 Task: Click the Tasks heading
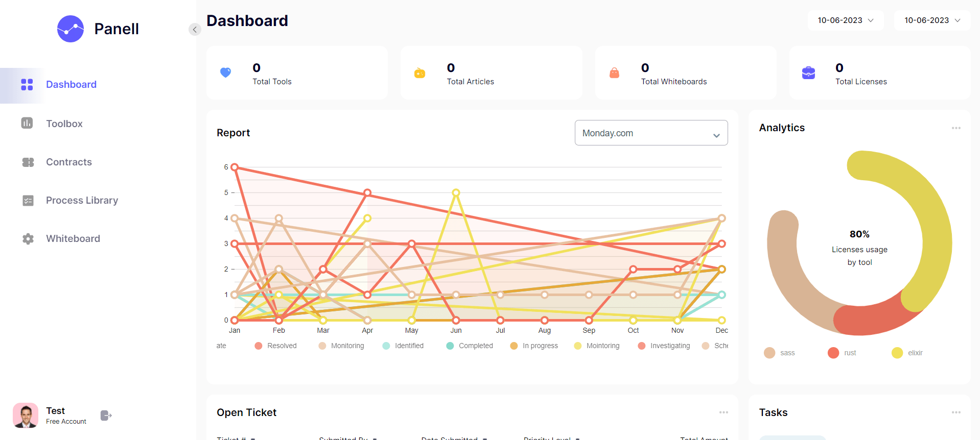click(x=773, y=412)
